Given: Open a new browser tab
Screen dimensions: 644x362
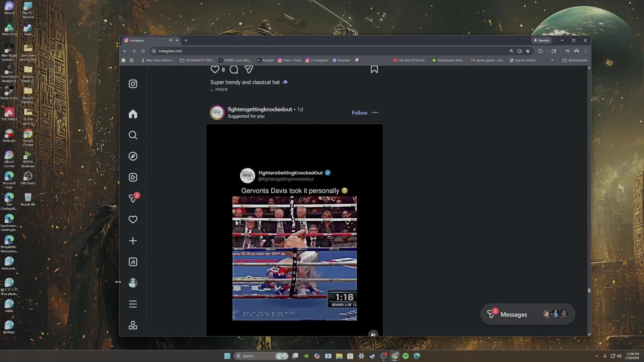Looking at the screenshot, I should [x=186, y=40].
